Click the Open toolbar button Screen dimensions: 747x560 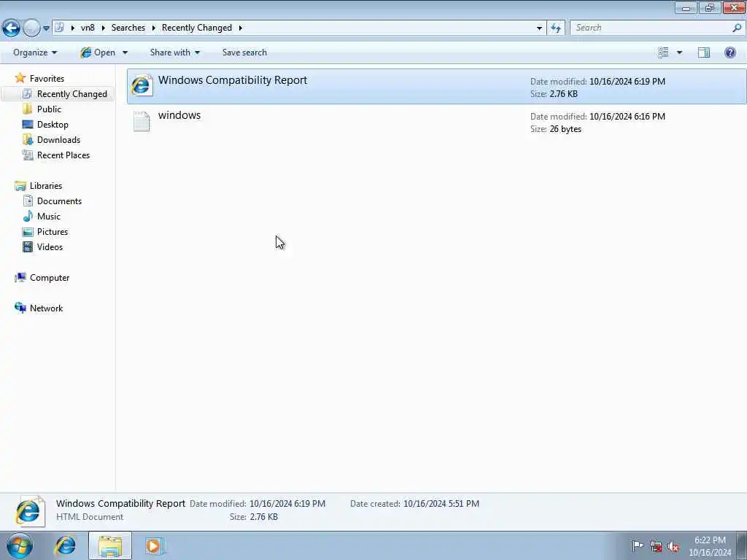(x=98, y=52)
